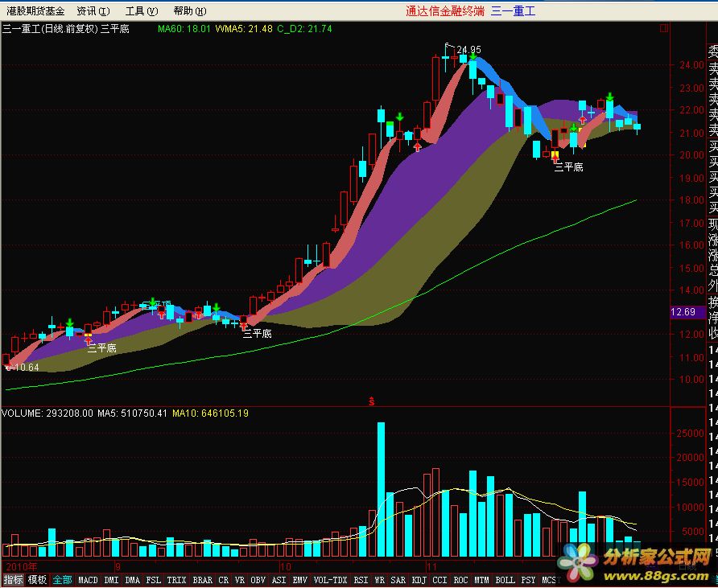This screenshot has height=588, width=718.
Task: Select the ROC indicator tab
Action: [460, 580]
